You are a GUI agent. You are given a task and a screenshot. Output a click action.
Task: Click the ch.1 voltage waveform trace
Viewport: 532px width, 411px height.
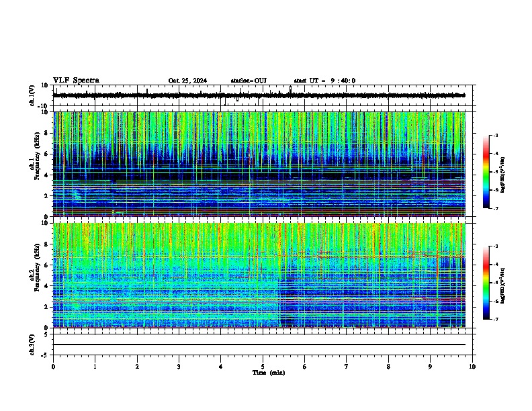tap(259, 95)
